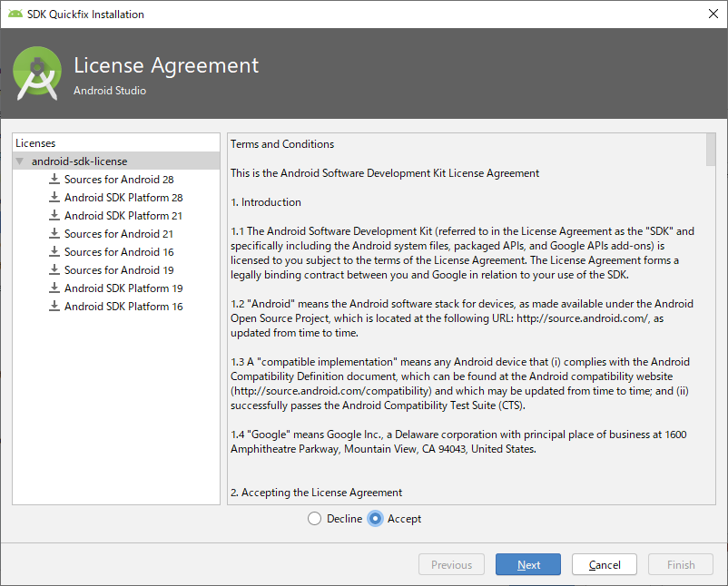The image size is (728, 586).
Task: Click download icon beside Android SDK Platform 28
Action: tap(54, 197)
